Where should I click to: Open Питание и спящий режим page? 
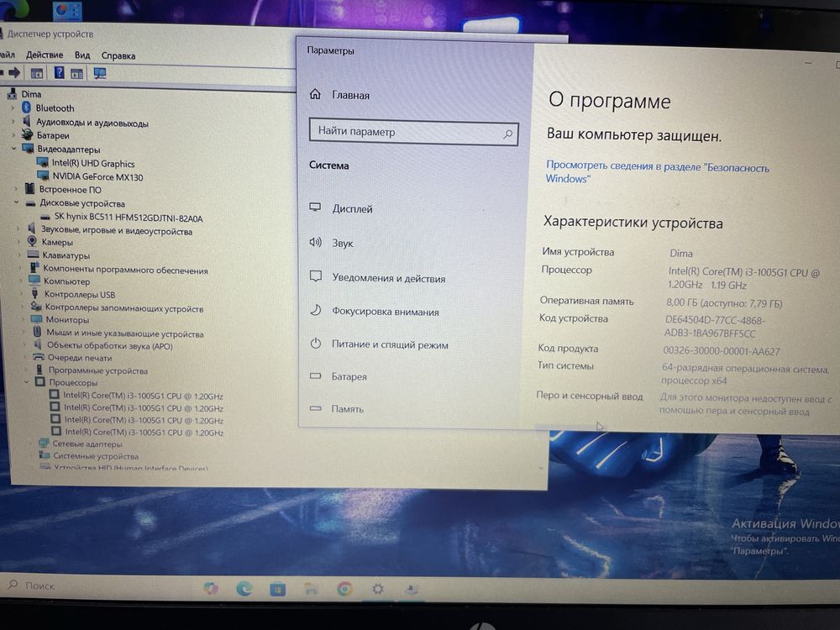[x=390, y=345]
